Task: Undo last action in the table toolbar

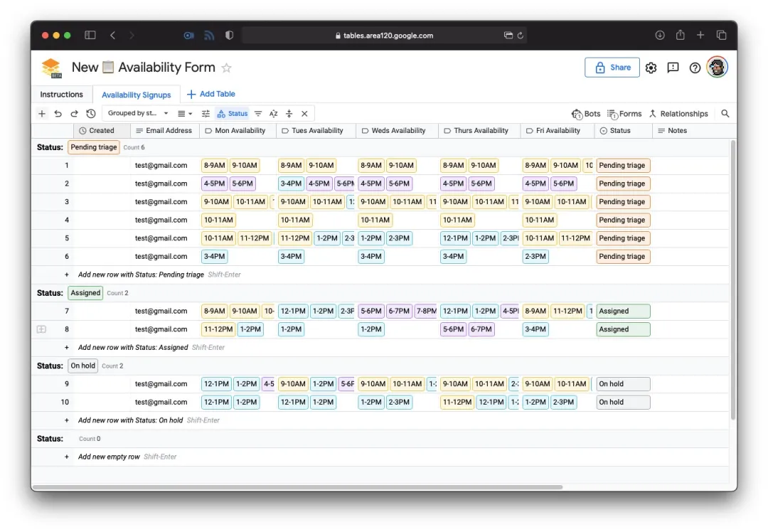Action: 58,114
